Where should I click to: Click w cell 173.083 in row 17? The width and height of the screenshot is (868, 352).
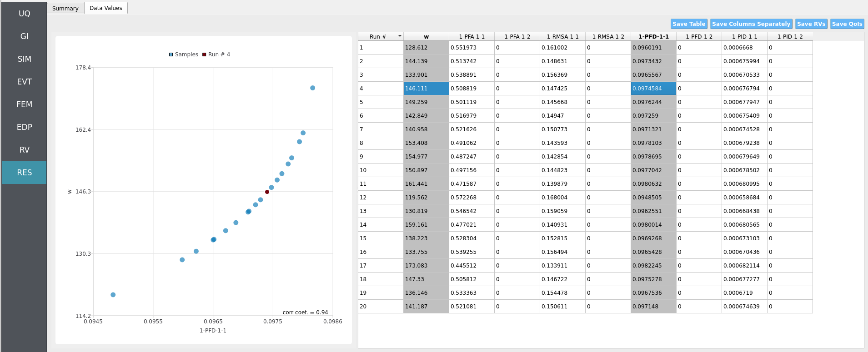(426, 266)
